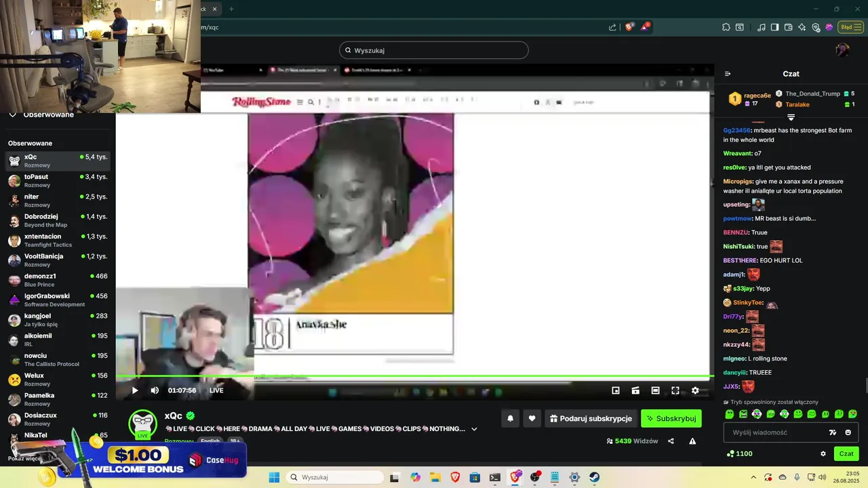Click the share page icon in address bar
The image size is (868, 488).
coord(612,27)
